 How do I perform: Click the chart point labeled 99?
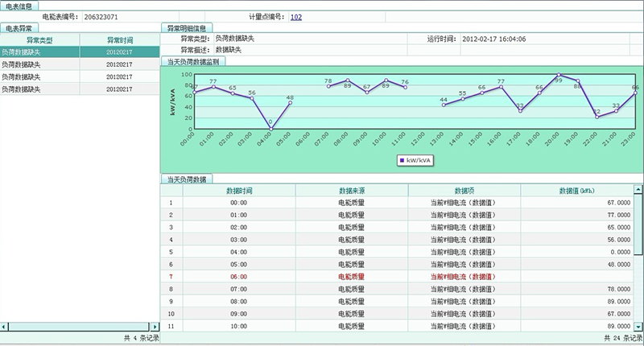559,75
